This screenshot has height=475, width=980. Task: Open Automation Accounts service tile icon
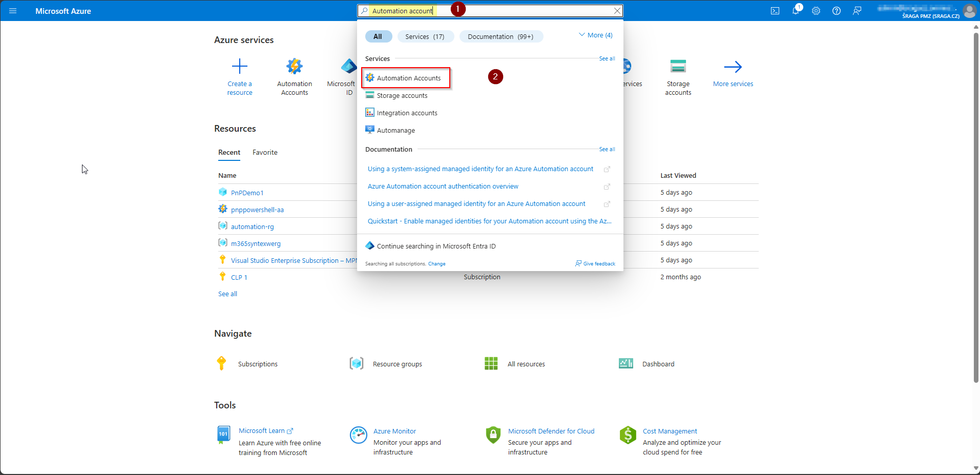tap(295, 67)
